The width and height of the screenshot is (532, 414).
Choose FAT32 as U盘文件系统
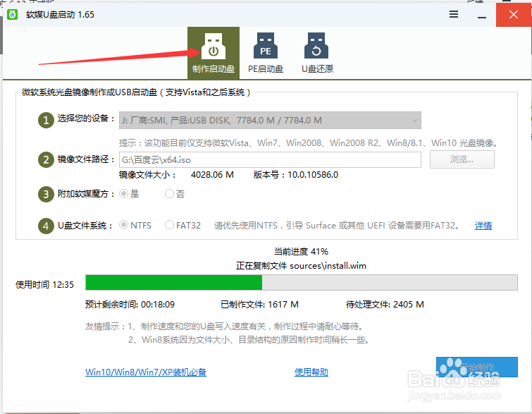[183, 225]
